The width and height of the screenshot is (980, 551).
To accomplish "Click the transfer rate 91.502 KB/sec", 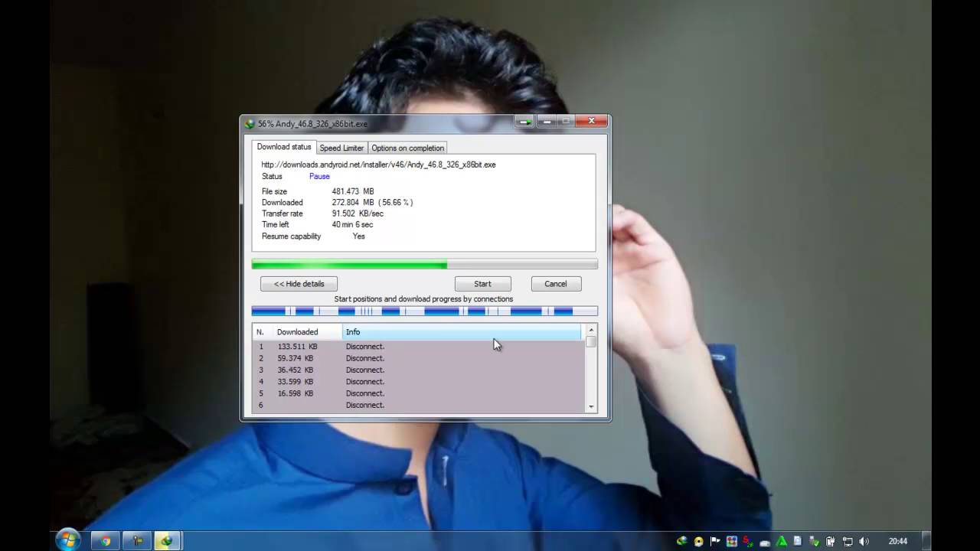I will click(x=358, y=214).
